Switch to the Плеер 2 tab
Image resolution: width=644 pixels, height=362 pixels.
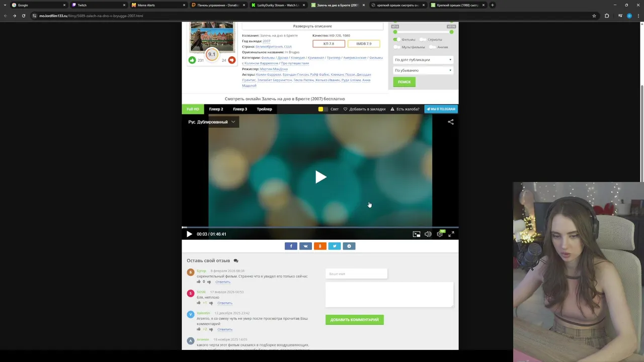(216, 109)
